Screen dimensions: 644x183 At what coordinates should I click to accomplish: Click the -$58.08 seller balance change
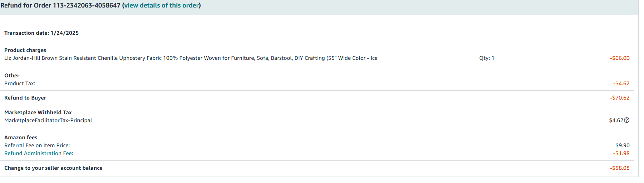[x=620, y=168]
